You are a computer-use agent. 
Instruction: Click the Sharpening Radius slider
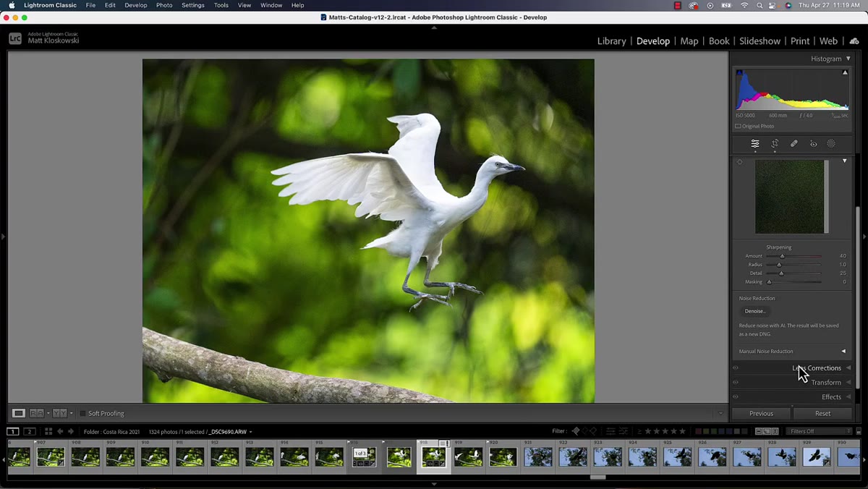[793, 265]
